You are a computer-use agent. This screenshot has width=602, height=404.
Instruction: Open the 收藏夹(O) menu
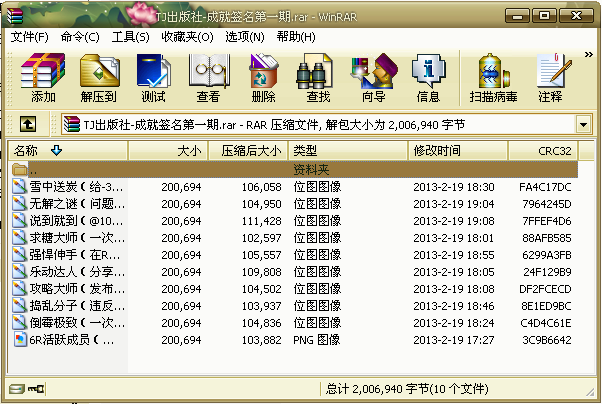(187, 37)
